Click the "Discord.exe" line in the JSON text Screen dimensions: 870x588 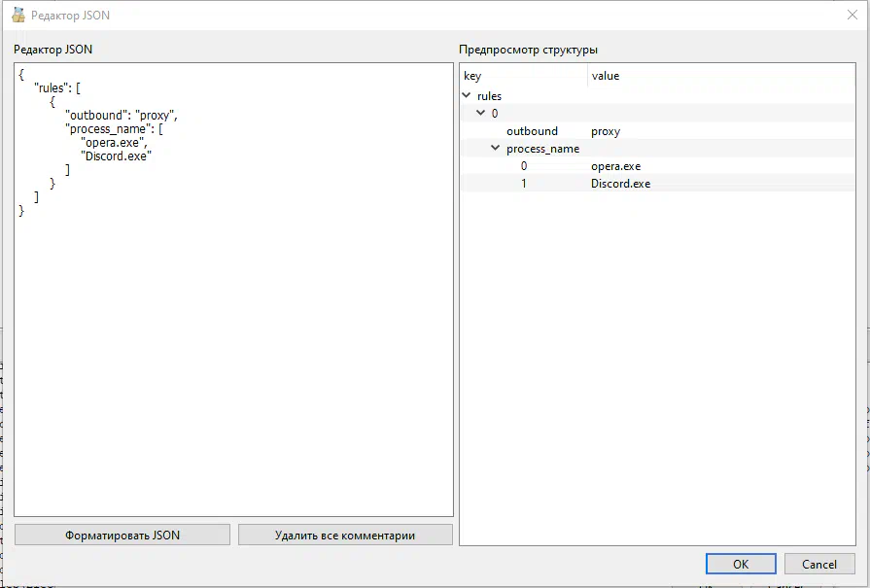(x=116, y=156)
